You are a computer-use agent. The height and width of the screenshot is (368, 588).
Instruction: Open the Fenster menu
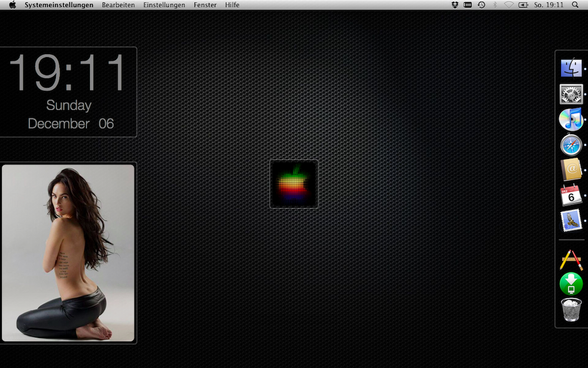pyautogui.click(x=205, y=5)
